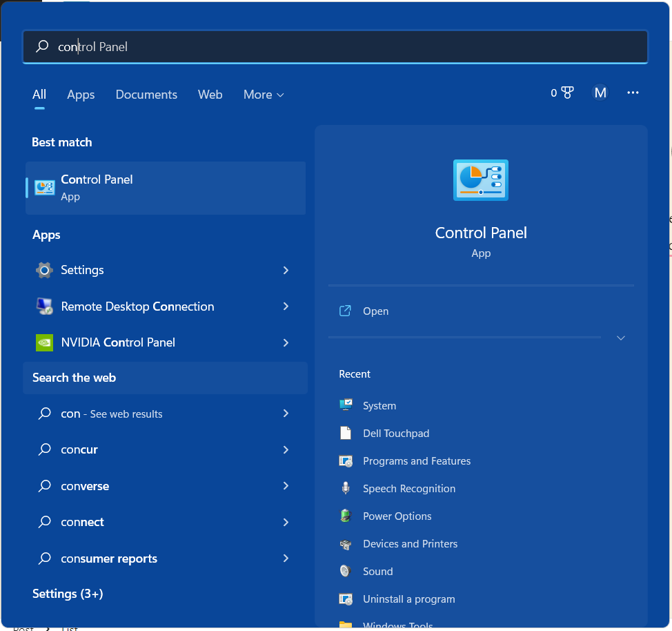This screenshot has height=631, width=672.
Task: Click the Open launch icon
Action: point(345,311)
